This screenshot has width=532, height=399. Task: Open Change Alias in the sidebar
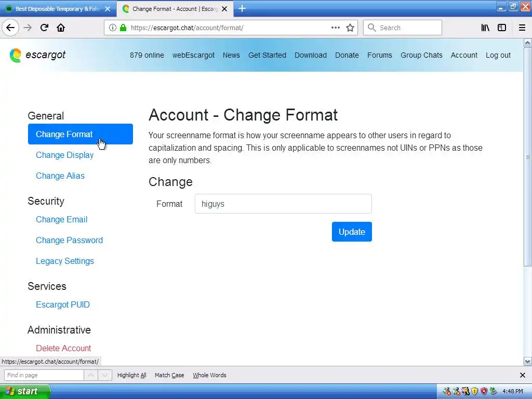click(60, 176)
